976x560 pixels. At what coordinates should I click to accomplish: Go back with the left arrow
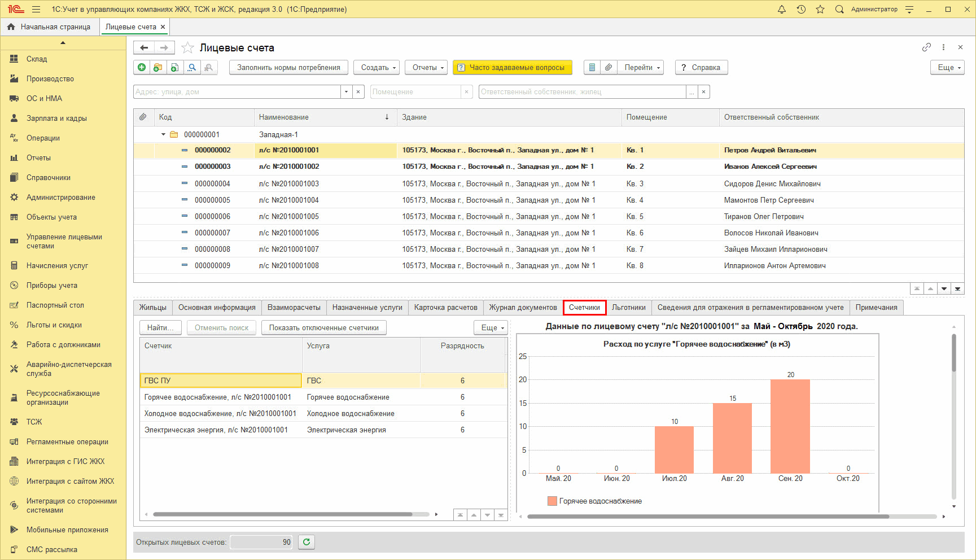(144, 48)
